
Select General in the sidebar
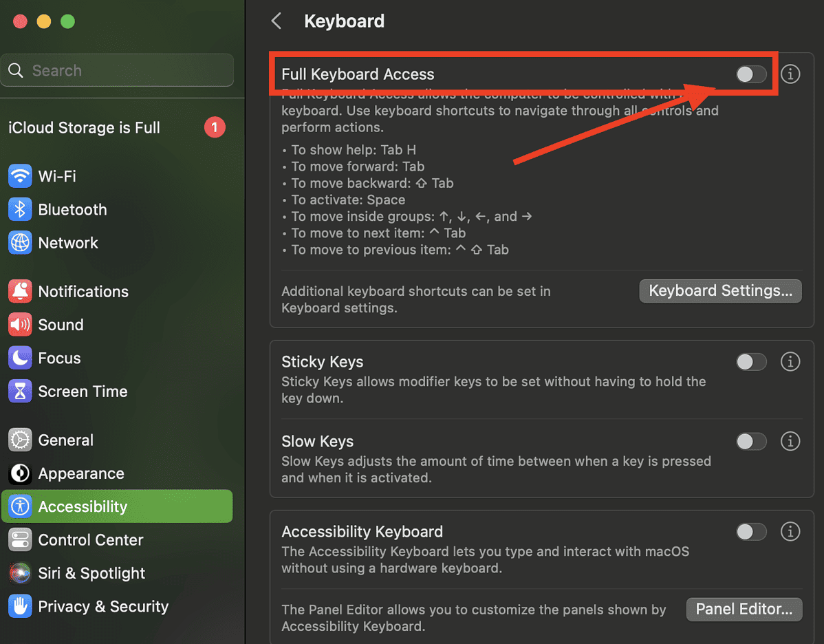point(66,440)
